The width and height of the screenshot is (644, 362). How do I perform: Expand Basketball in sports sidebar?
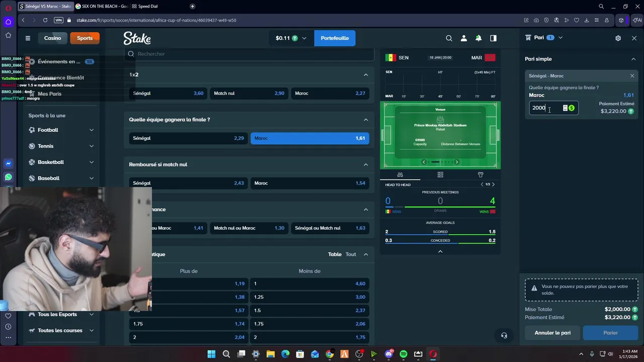coord(92,162)
